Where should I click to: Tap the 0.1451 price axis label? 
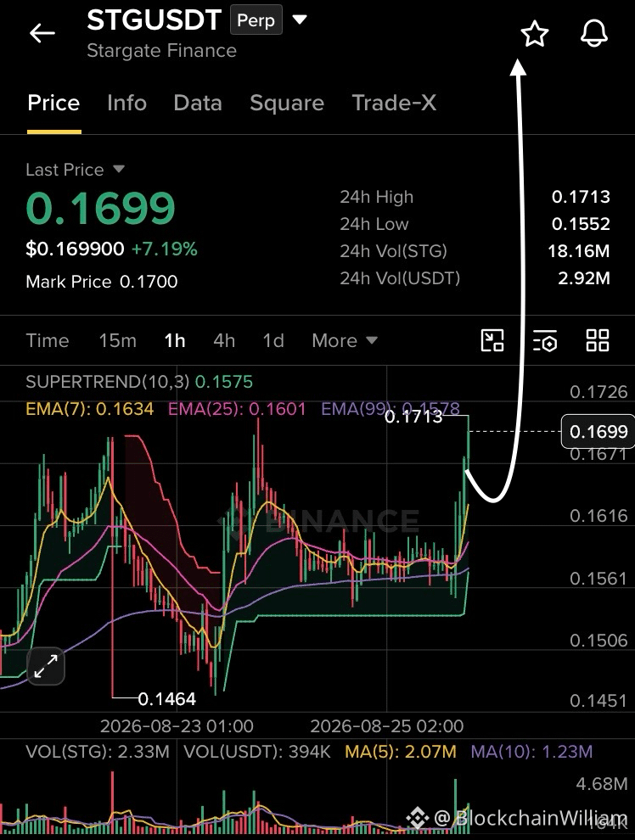click(598, 701)
